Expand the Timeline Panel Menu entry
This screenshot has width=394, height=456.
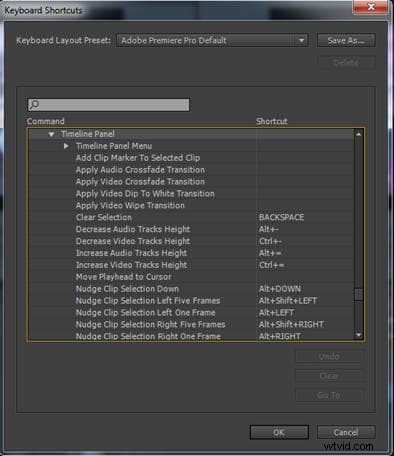coord(66,146)
